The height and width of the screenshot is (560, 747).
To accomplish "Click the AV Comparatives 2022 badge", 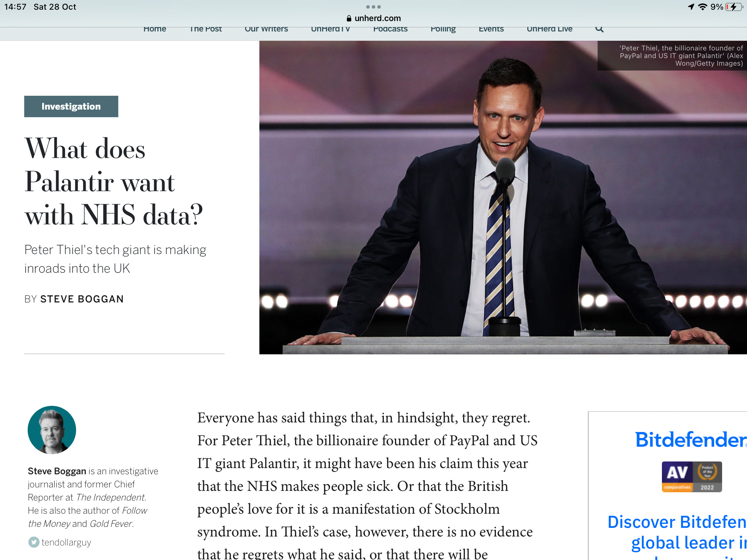I will (x=692, y=477).
